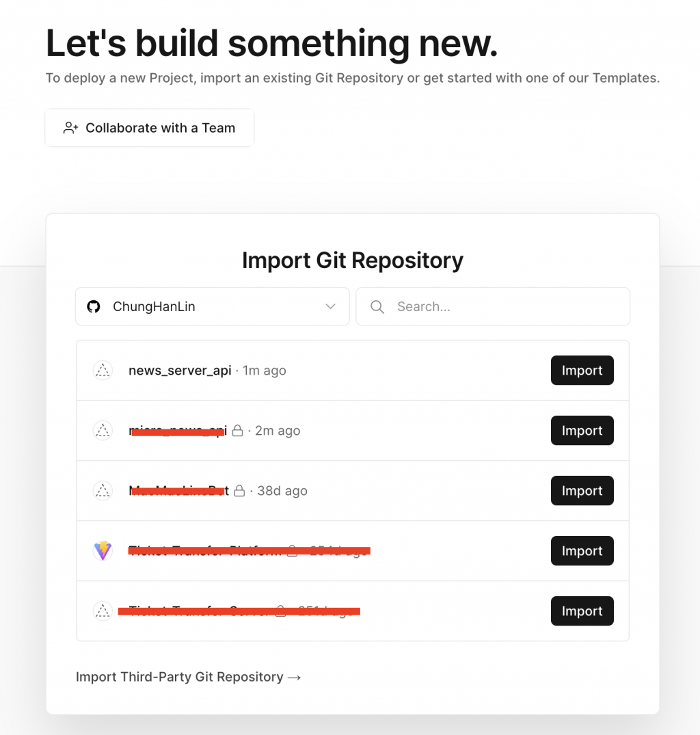Import the repository with the Vite logo

click(x=582, y=551)
